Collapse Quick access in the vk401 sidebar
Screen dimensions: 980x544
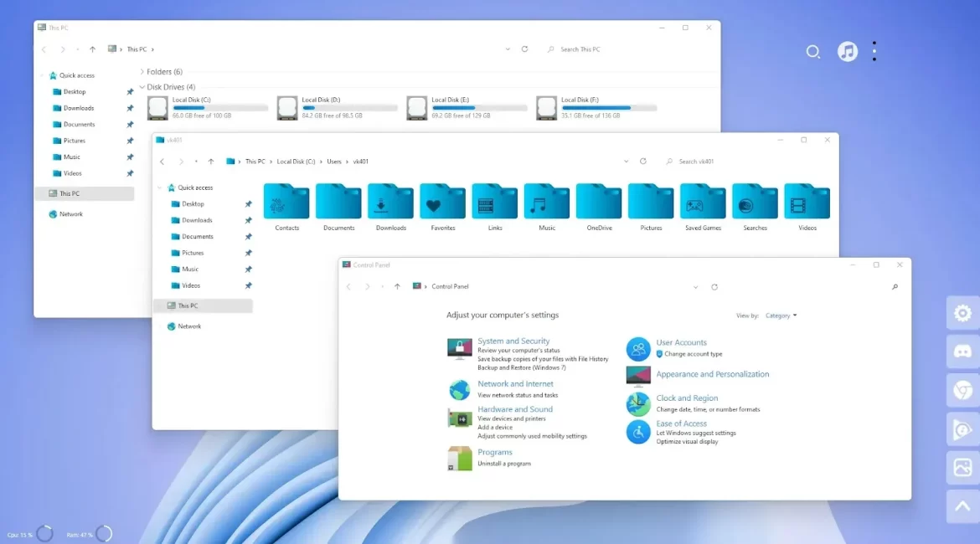(x=160, y=187)
